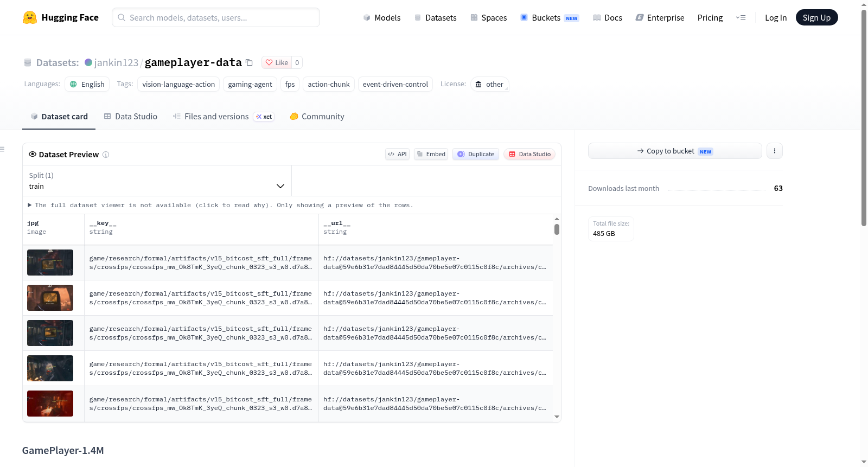Click the 485 GB total file size

[604, 234]
